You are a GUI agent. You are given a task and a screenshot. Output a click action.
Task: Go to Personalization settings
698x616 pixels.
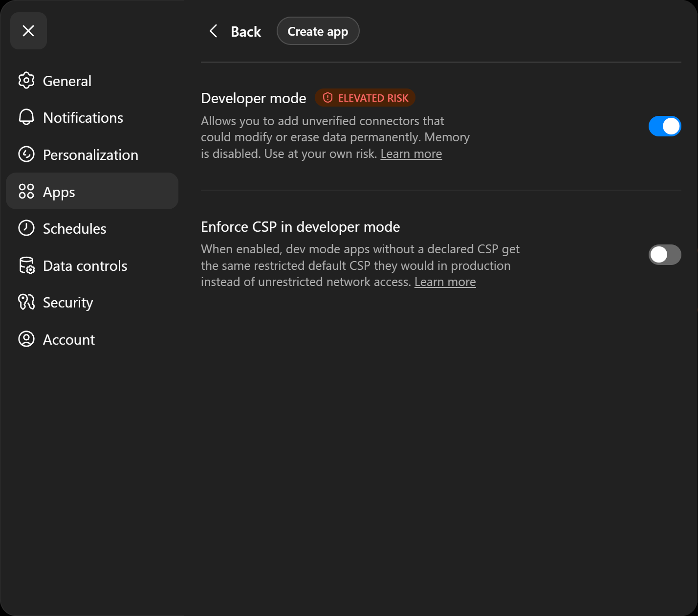92,154
